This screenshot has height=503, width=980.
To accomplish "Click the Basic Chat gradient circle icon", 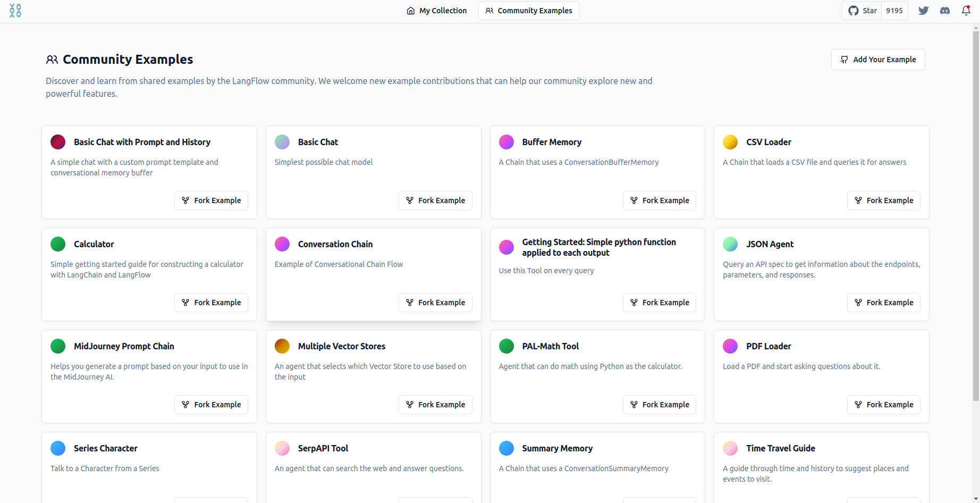I will 282,142.
